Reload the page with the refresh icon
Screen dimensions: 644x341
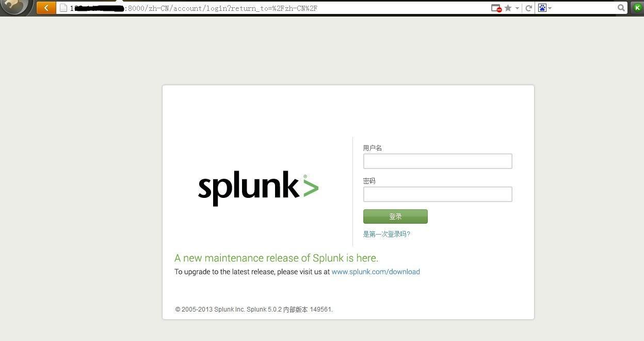click(x=528, y=8)
